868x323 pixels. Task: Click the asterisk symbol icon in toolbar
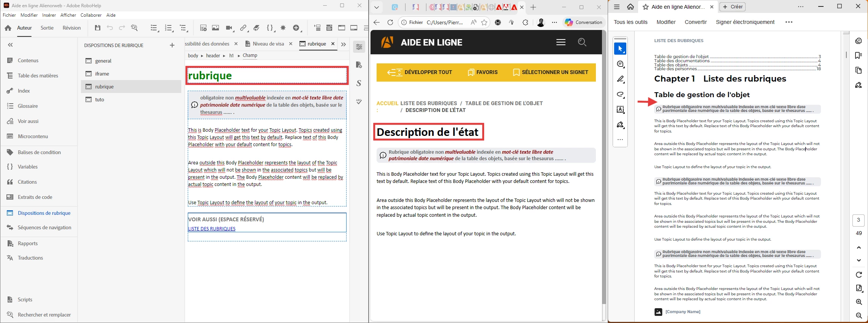click(283, 28)
